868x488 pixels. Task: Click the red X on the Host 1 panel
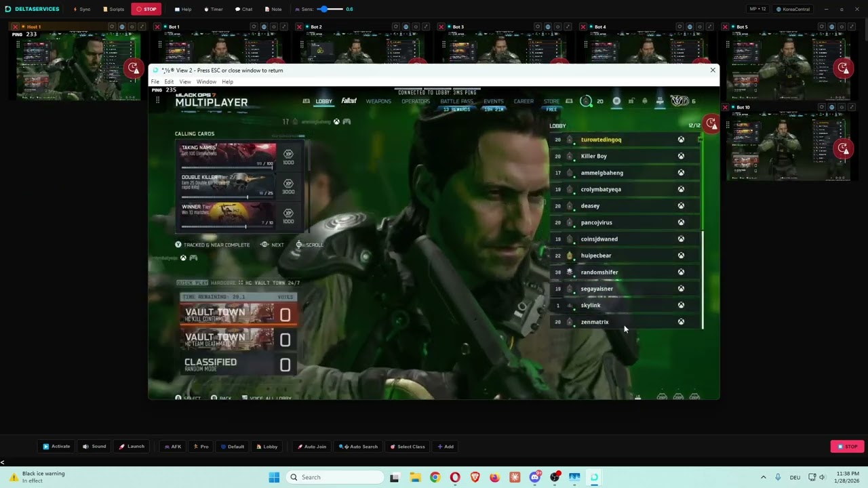pyautogui.click(x=15, y=27)
